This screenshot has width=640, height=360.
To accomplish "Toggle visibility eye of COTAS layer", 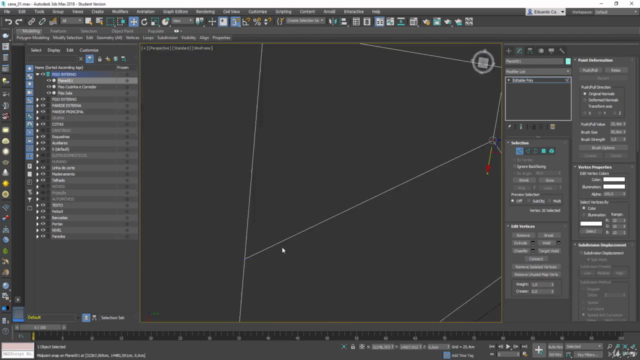I will (x=43, y=124).
